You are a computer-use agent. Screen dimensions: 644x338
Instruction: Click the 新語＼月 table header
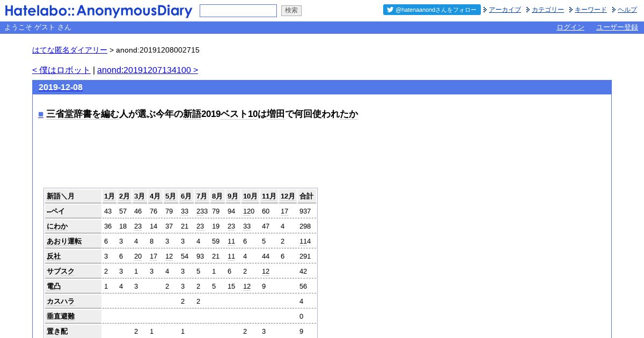[x=73, y=196]
